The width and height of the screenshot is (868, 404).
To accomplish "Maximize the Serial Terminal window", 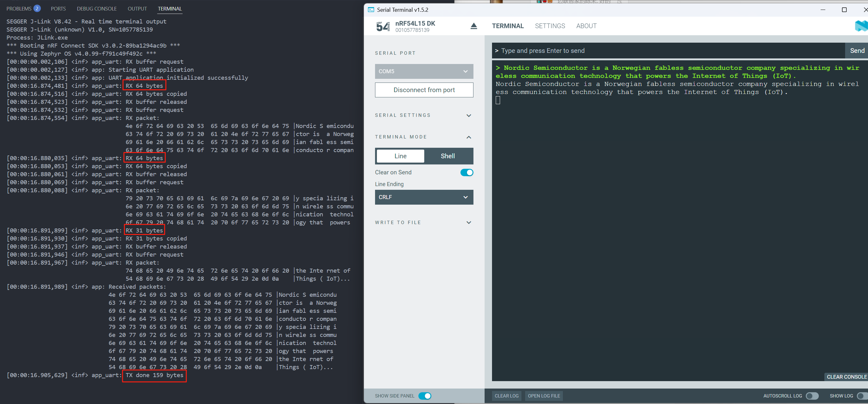I will click(844, 10).
